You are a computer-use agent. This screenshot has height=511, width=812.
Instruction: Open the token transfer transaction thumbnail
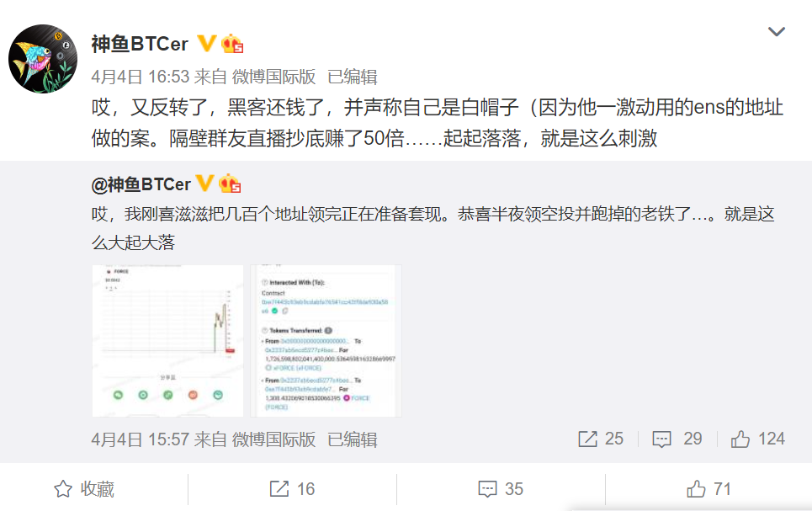click(326, 340)
